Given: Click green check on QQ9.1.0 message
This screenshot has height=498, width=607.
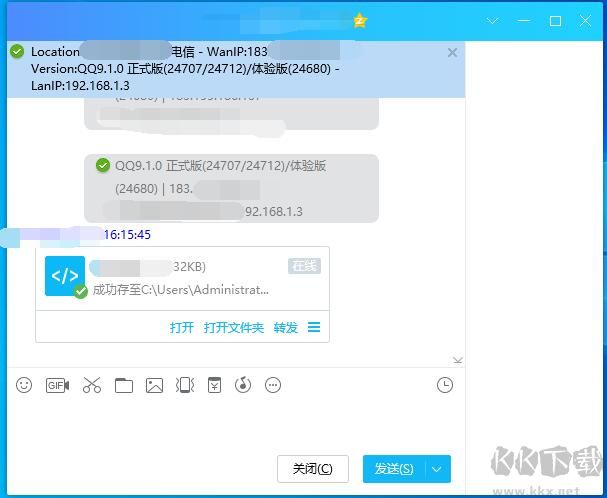Looking at the screenshot, I should (x=103, y=165).
